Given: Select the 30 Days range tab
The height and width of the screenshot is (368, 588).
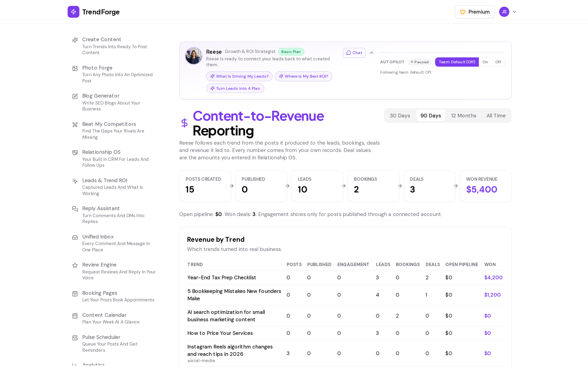Looking at the screenshot, I should coord(400,116).
